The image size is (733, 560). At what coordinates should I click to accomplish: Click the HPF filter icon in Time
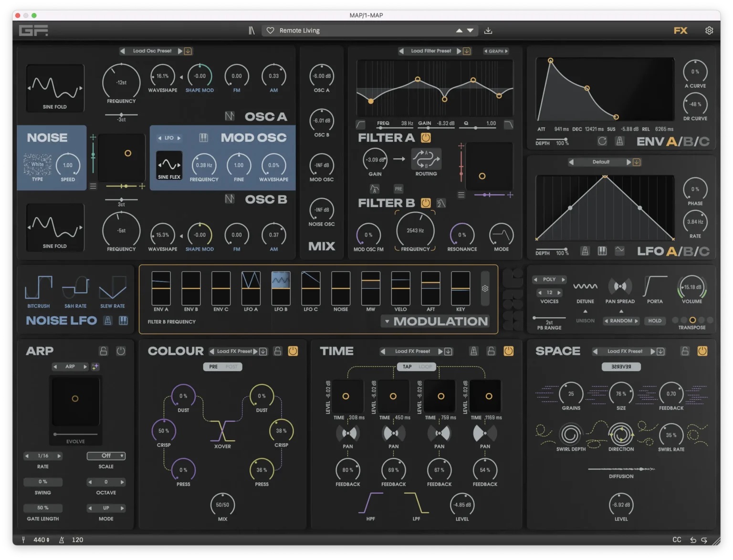pyautogui.click(x=371, y=504)
